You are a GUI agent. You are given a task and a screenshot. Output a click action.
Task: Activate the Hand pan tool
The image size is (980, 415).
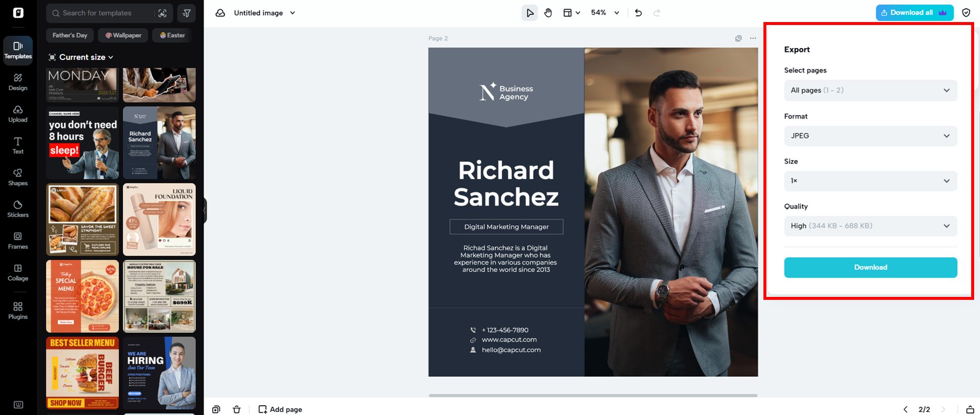[548, 13]
